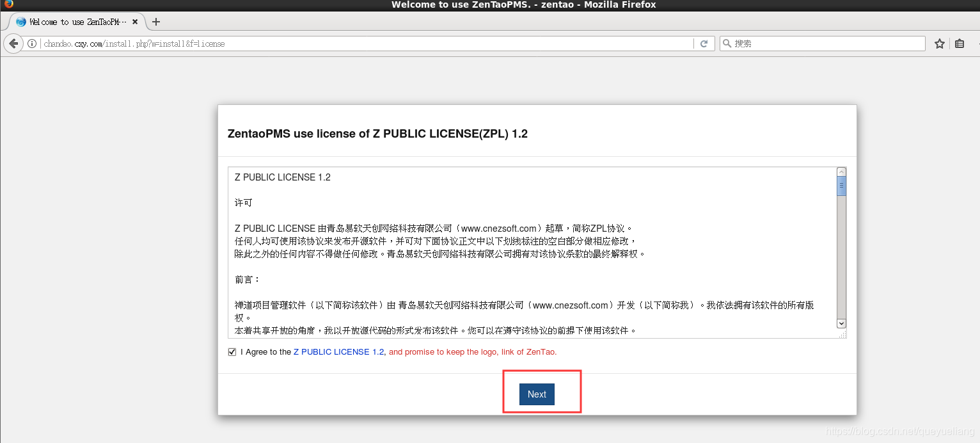Click the Firefox logo in title bar
Image resolution: width=980 pixels, height=443 pixels.
[x=8, y=4]
